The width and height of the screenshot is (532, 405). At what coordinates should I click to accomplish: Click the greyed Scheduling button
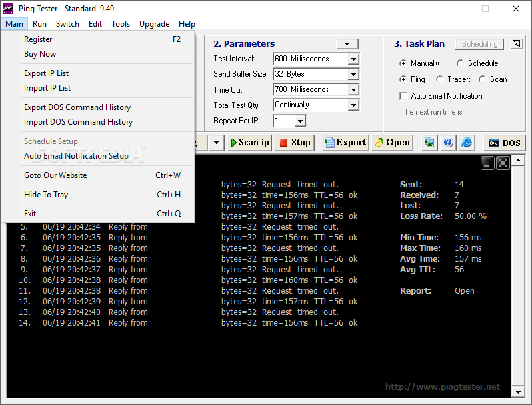pos(479,44)
